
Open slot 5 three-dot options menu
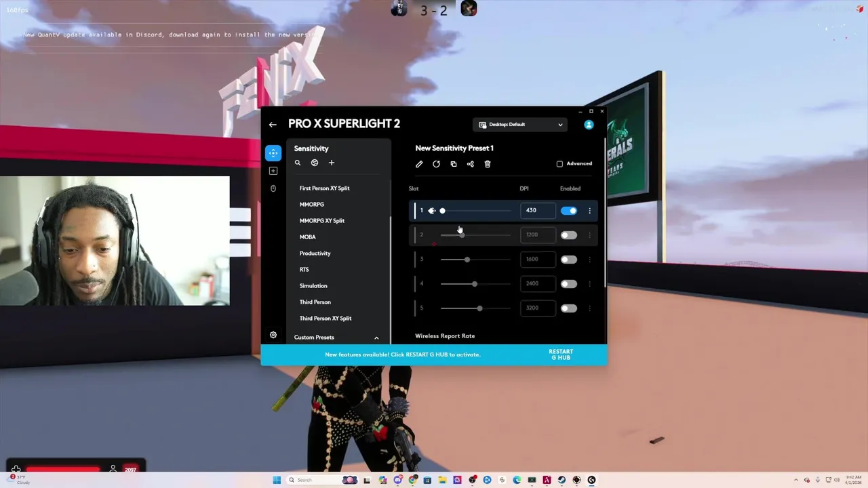tap(589, 308)
